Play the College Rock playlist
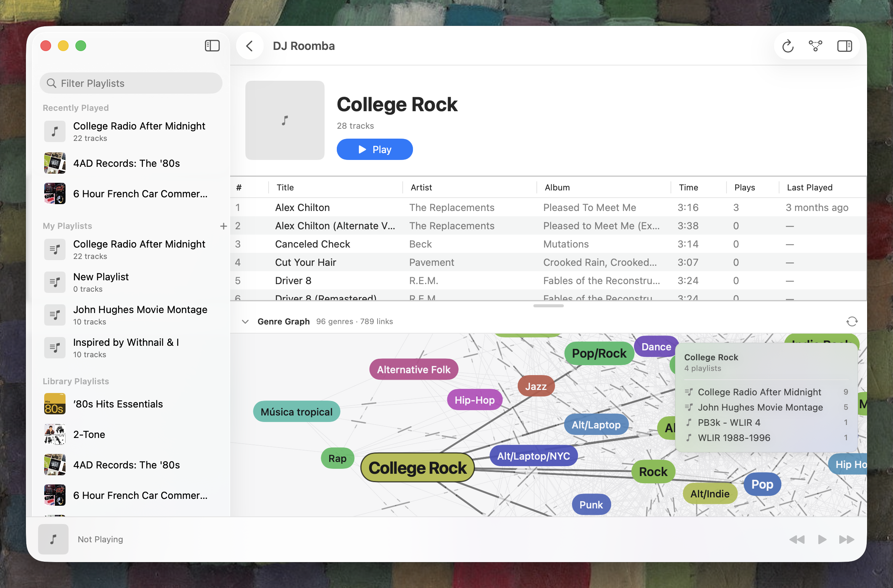 coord(375,149)
